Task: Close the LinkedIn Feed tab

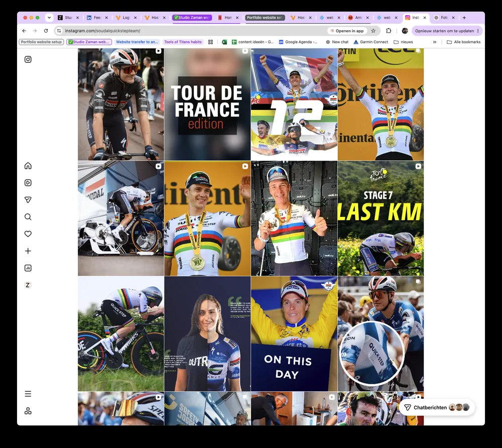Action: (x=106, y=18)
